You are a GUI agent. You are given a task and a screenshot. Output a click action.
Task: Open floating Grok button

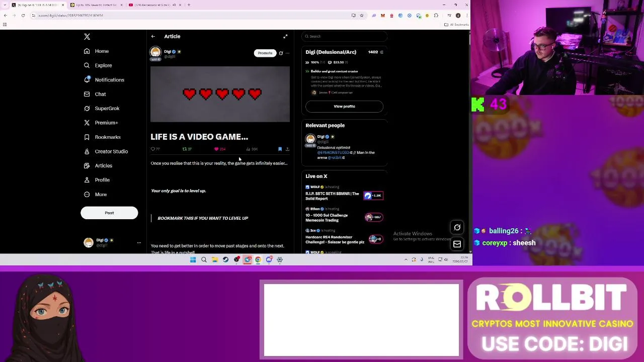point(457,227)
